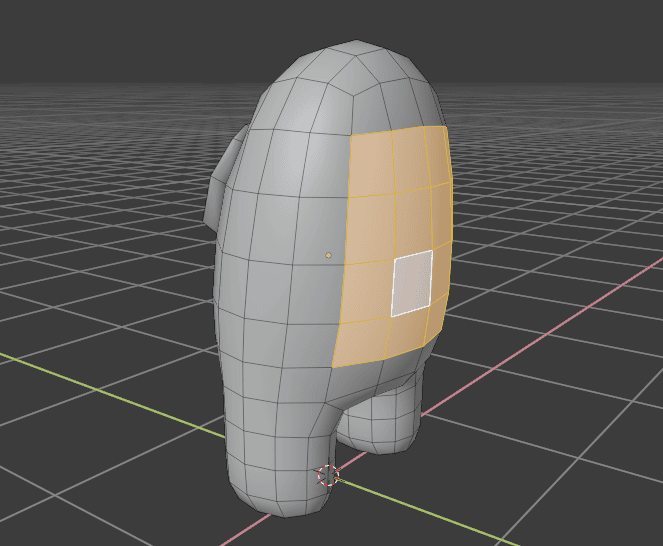The width and height of the screenshot is (663, 546).
Task: Select the white-outlined active face
Action: [412, 283]
